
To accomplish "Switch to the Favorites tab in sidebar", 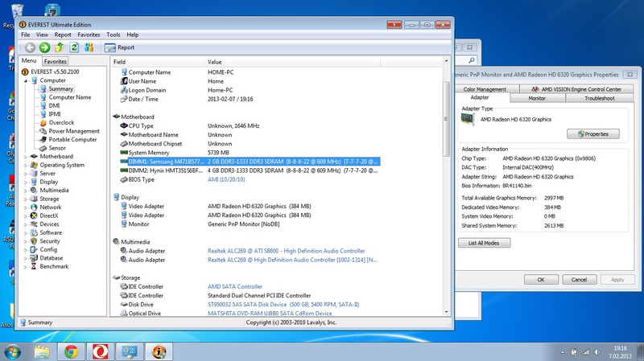I will pos(56,61).
